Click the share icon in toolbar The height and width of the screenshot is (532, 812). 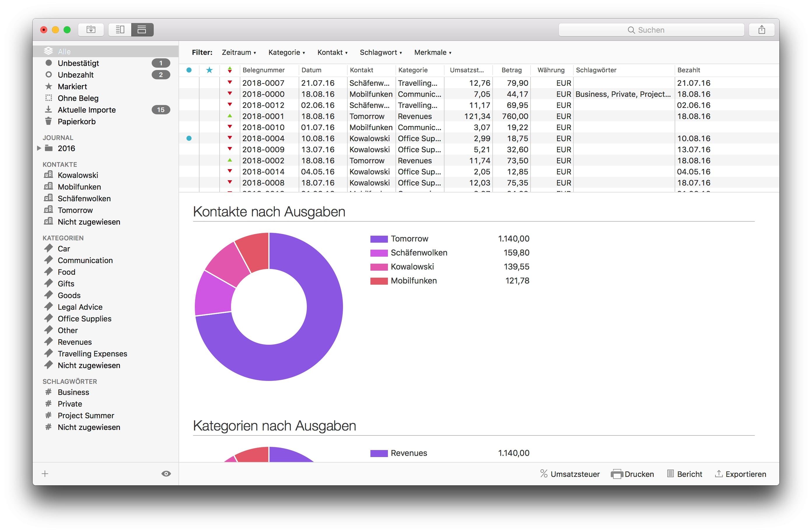[x=762, y=30]
